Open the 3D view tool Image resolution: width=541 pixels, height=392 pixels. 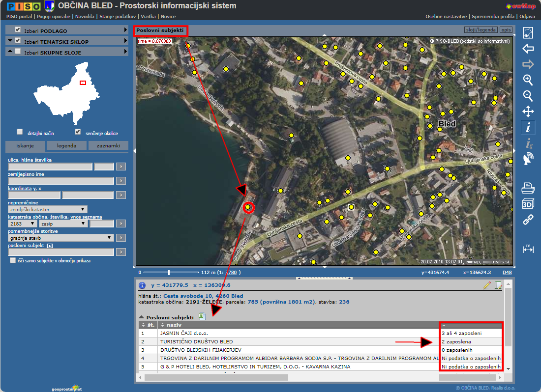click(528, 204)
